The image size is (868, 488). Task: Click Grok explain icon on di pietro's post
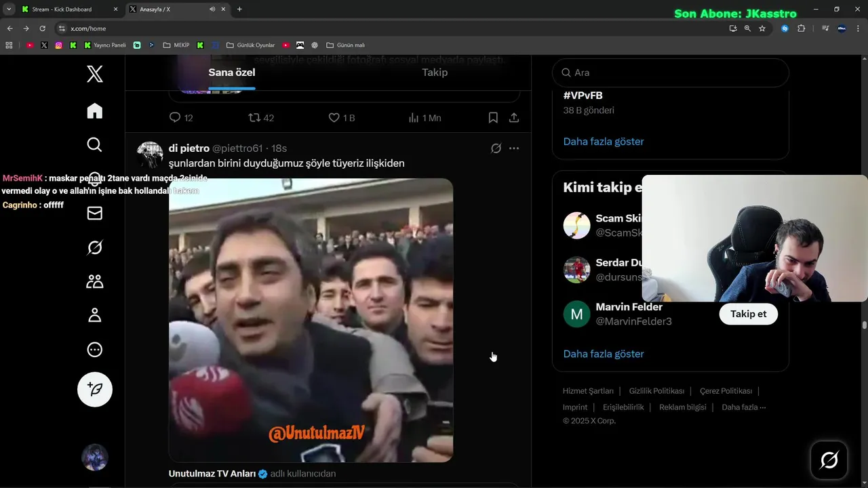click(x=496, y=148)
